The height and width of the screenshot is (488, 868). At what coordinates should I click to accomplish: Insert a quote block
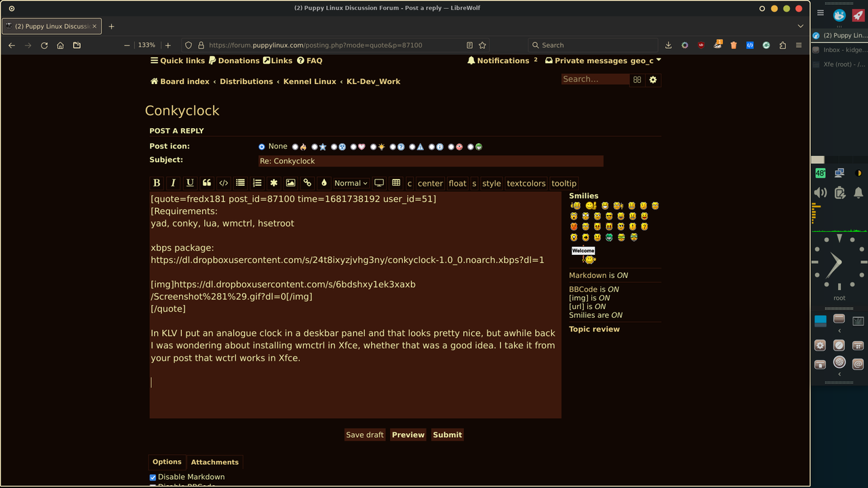pos(207,183)
